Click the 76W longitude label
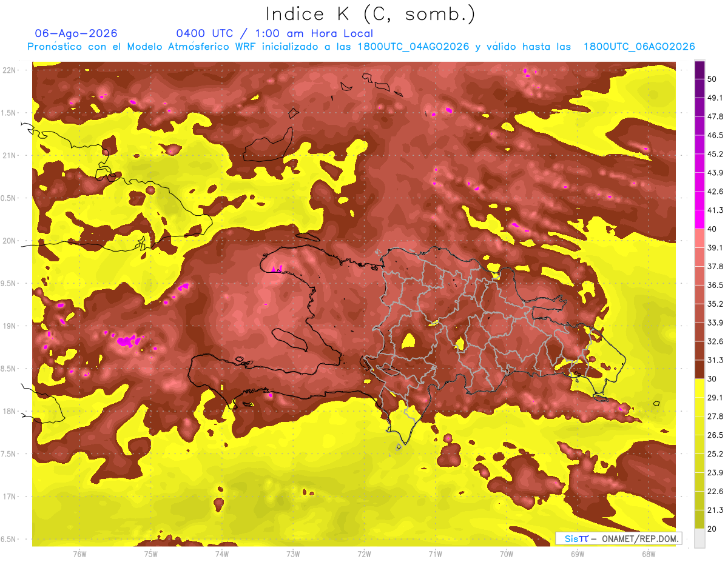 point(79,553)
